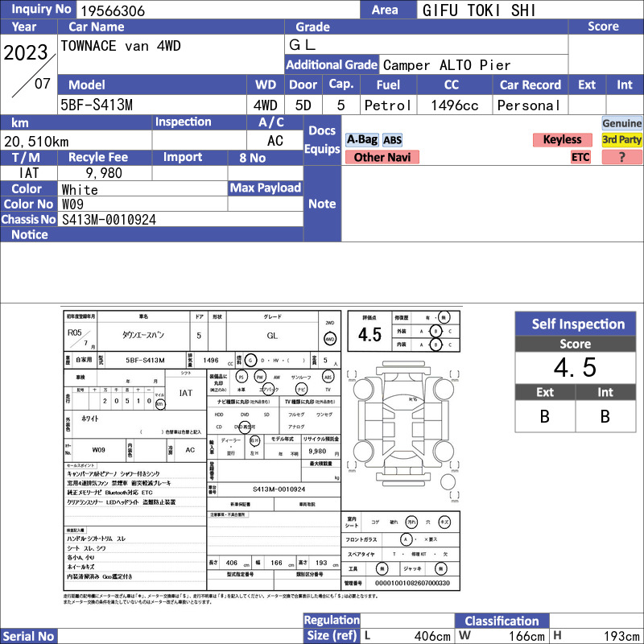Click the car damage diagram on the sheet
644x644 pixels.
[x=403, y=431]
